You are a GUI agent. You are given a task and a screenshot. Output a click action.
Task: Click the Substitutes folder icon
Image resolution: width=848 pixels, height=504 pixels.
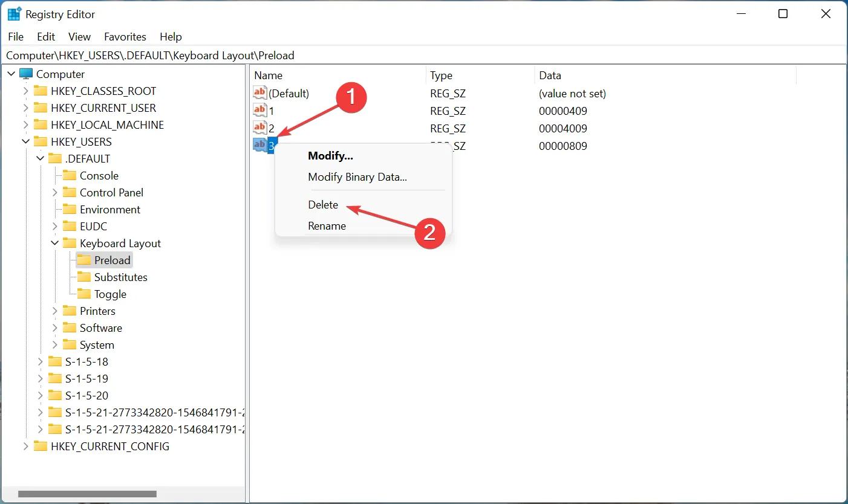[x=84, y=277]
